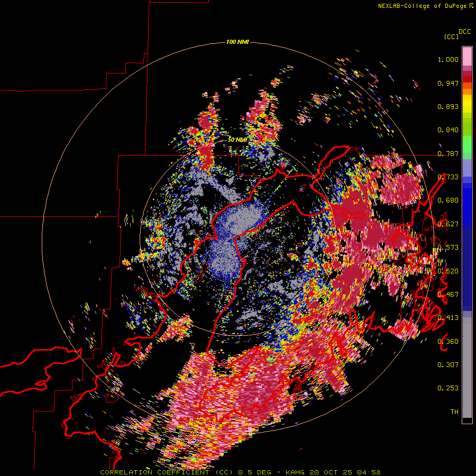
Task: Click the 20 OCT 25 date text
Action: (331, 472)
